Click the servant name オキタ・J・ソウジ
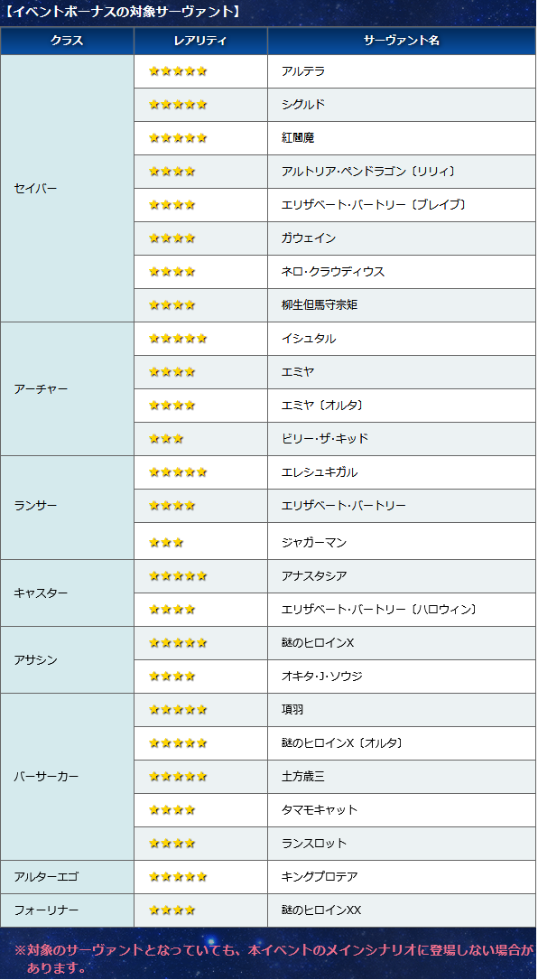 [x=321, y=677]
